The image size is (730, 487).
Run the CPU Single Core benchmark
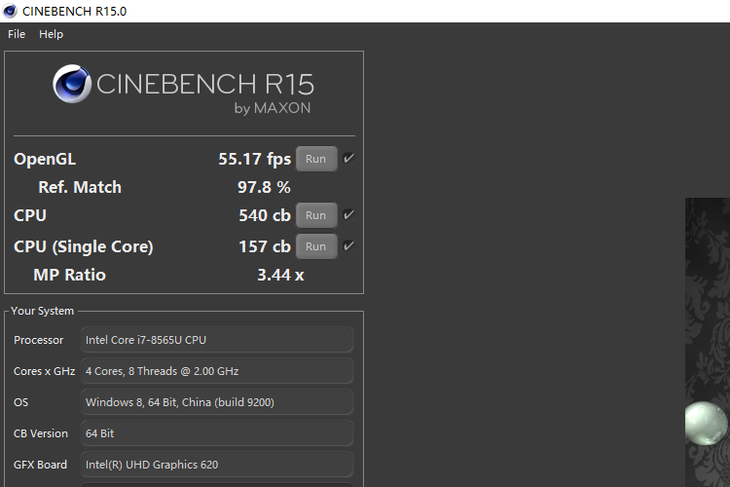(316, 246)
